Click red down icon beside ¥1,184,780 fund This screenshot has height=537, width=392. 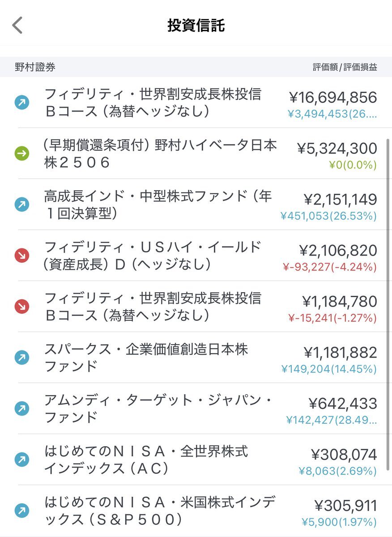[x=22, y=307]
